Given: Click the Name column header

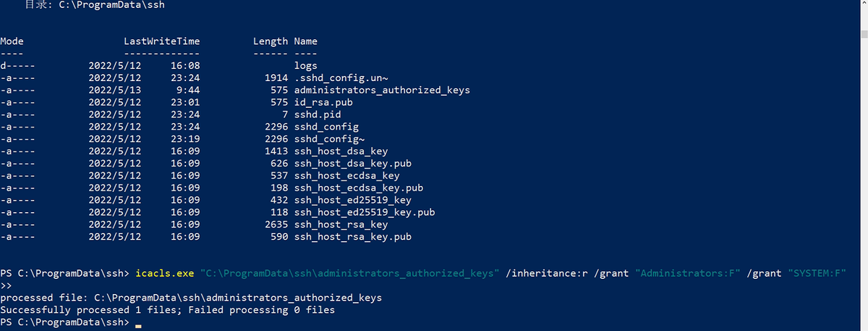Looking at the screenshot, I should [306, 41].
